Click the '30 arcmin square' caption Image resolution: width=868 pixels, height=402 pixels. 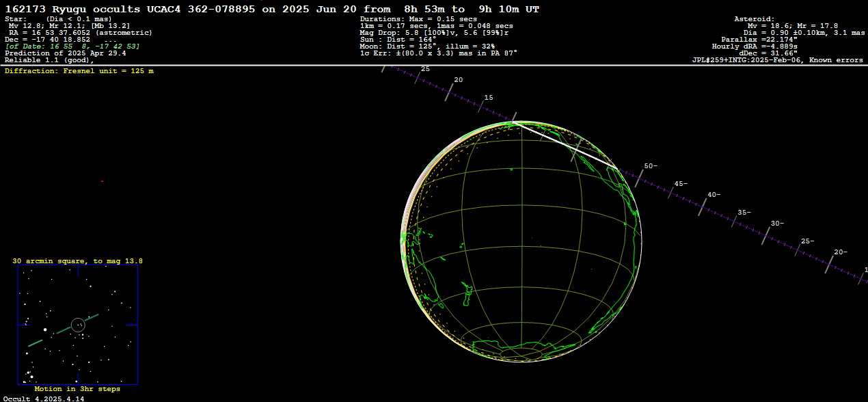point(77,261)
